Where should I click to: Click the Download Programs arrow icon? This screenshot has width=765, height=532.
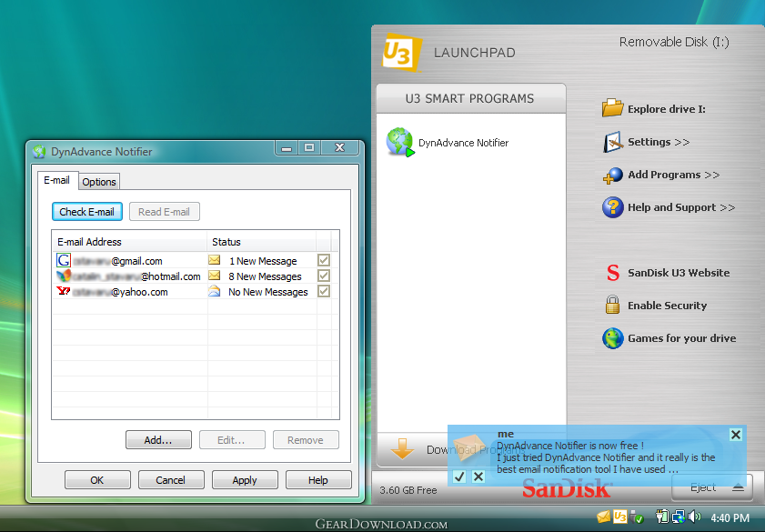(x=402, y=448)
